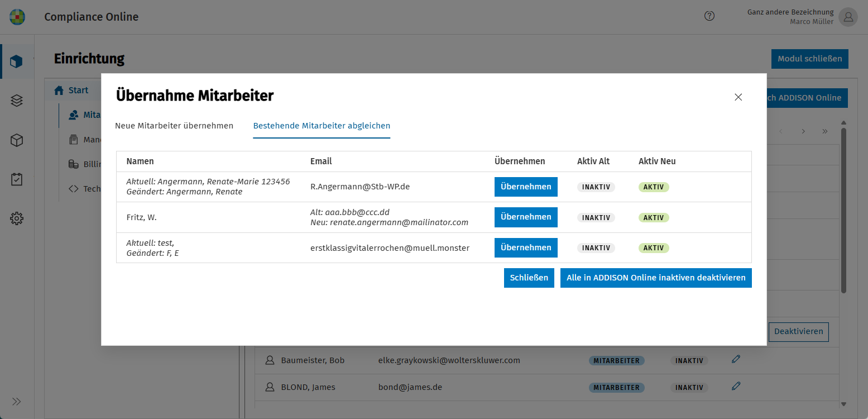868x419 pixels.
Task: Click the Aktiv Neu column header
Action: 657,161
